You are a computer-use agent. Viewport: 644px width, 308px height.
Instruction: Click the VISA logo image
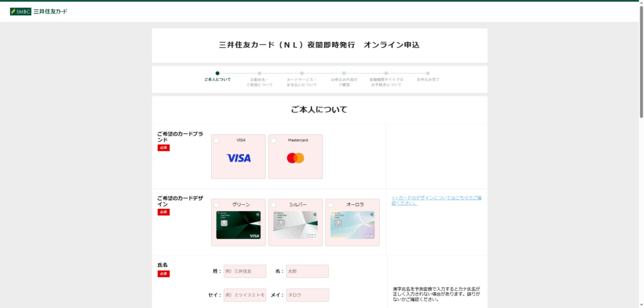click(x=238, y=158)
